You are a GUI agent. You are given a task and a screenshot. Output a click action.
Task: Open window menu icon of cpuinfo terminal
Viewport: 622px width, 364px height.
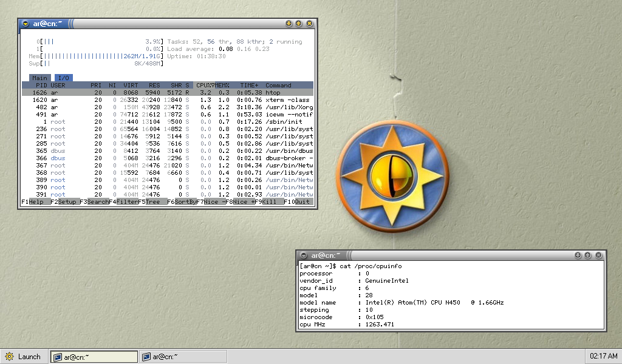[304, 255]
